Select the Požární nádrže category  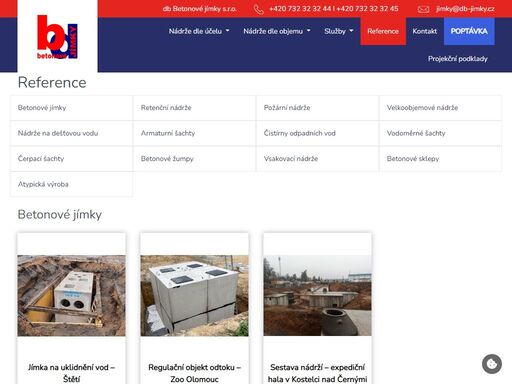[317, 108]
